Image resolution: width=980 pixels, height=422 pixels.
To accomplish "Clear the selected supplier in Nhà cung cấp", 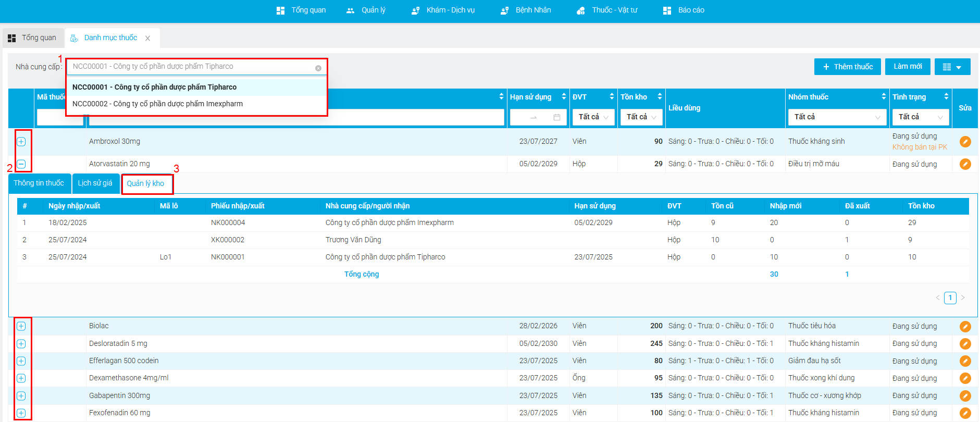I will (x=318, y=68).
